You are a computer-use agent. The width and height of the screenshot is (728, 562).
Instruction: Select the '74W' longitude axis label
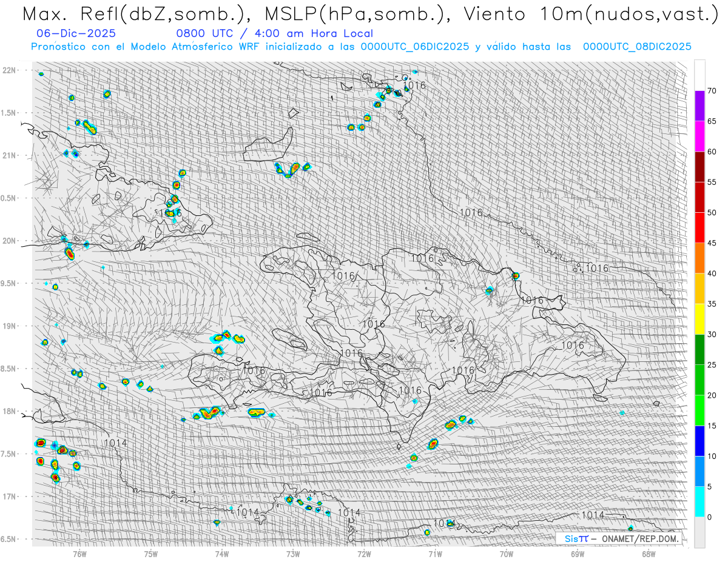221,554
